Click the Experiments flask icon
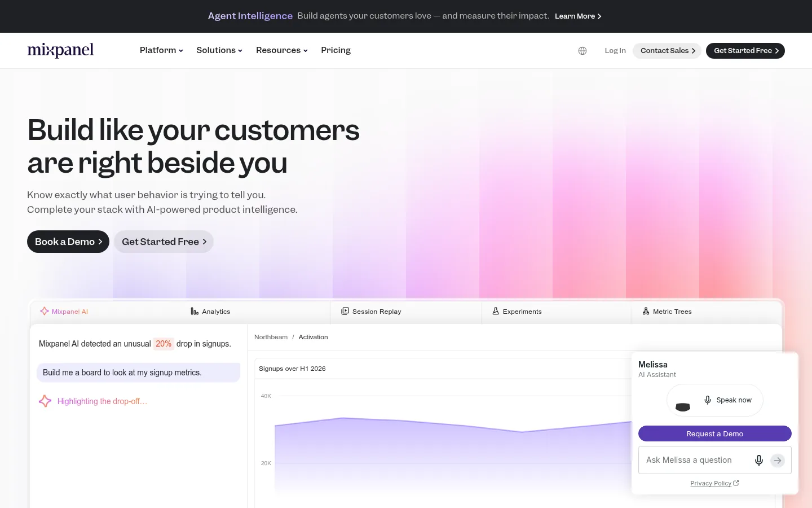Image resolution: width=812 pixels, height=508 pixels. coord(496,311)
